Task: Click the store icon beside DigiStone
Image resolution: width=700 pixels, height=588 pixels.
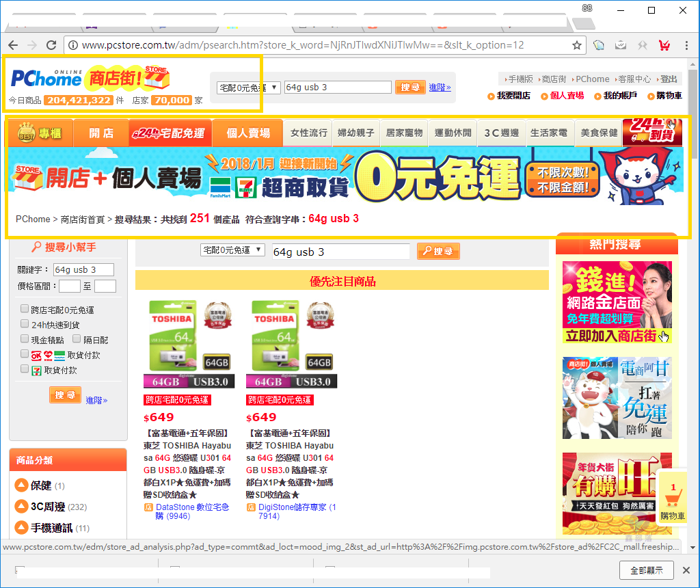Action: (x=251, y=507)
